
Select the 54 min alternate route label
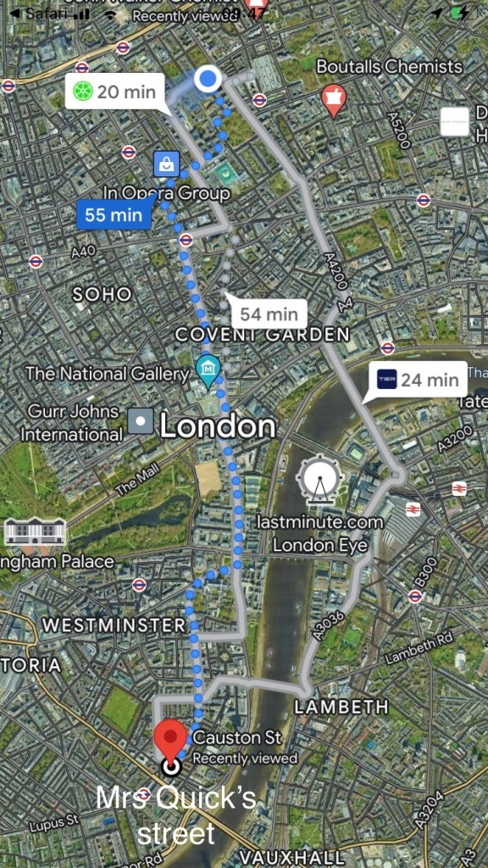269,314
